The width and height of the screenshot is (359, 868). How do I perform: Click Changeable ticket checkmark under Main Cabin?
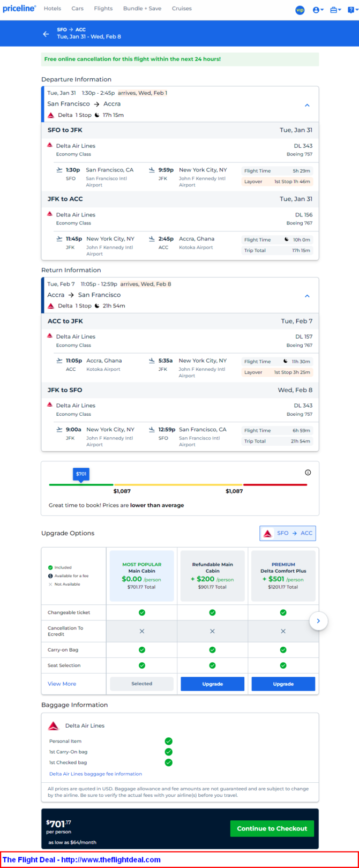point(142,612)
